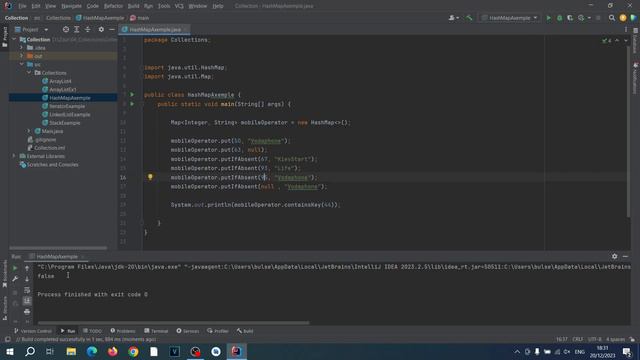Click Collapse All in Project panel toolbar

[87, 29]
